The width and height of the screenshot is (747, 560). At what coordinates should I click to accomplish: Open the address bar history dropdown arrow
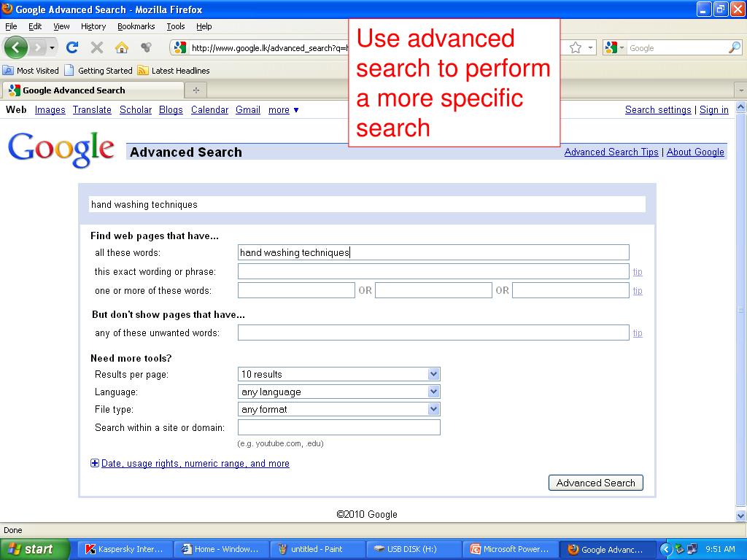pos(590,47)
